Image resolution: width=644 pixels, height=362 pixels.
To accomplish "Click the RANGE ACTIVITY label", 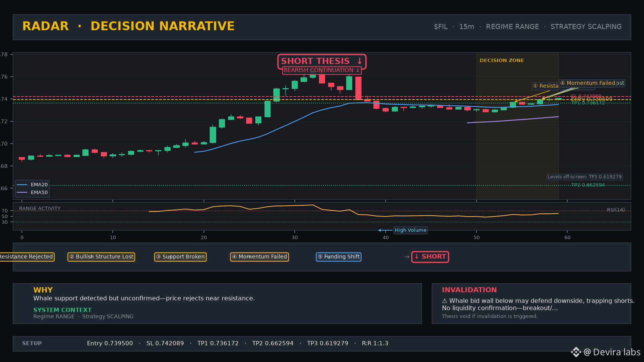I will [x=40, y=209].
